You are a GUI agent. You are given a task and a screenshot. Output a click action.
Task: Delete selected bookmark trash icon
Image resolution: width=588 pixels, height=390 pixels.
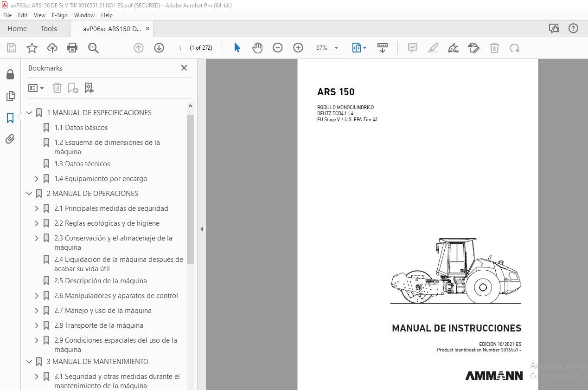pos(57,88)
